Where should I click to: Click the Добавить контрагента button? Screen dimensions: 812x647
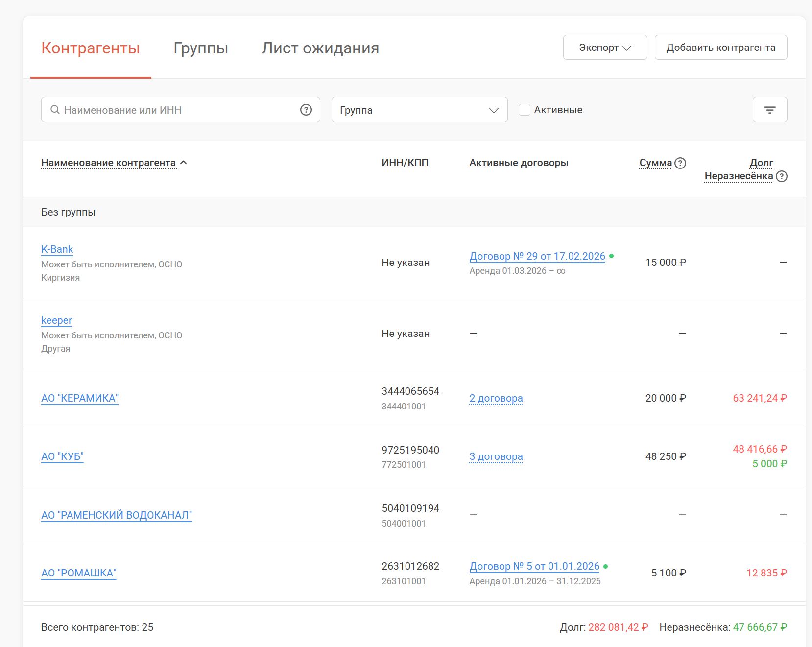(720, 48)
